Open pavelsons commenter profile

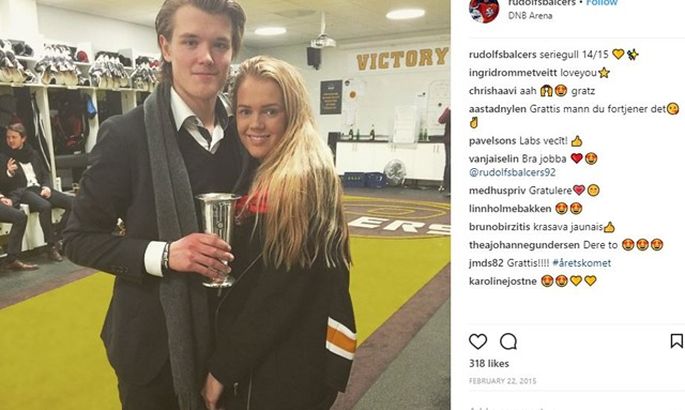492,141
